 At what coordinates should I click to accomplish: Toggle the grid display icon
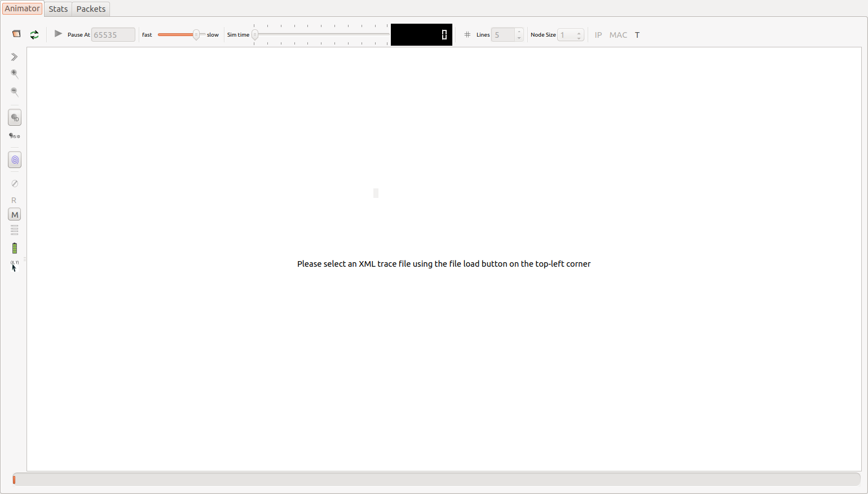[x=468, y=35]
